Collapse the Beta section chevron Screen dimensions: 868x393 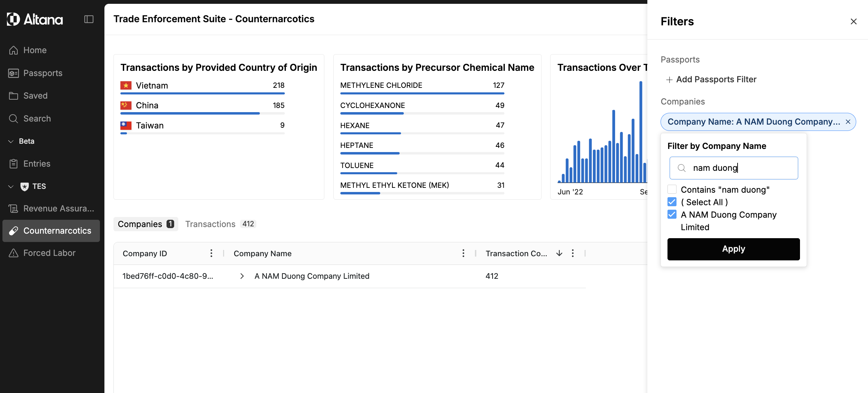(x=11, y=141)
